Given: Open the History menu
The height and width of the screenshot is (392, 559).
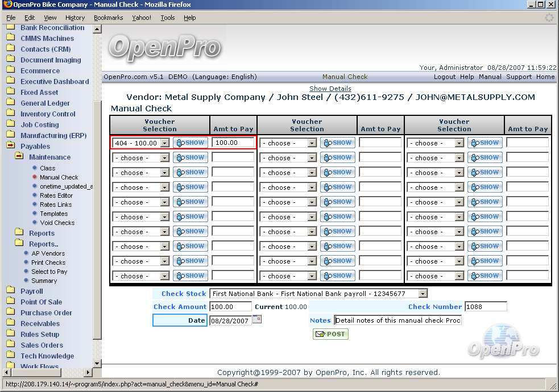Looking at the screenshot, I should (75, 18).
